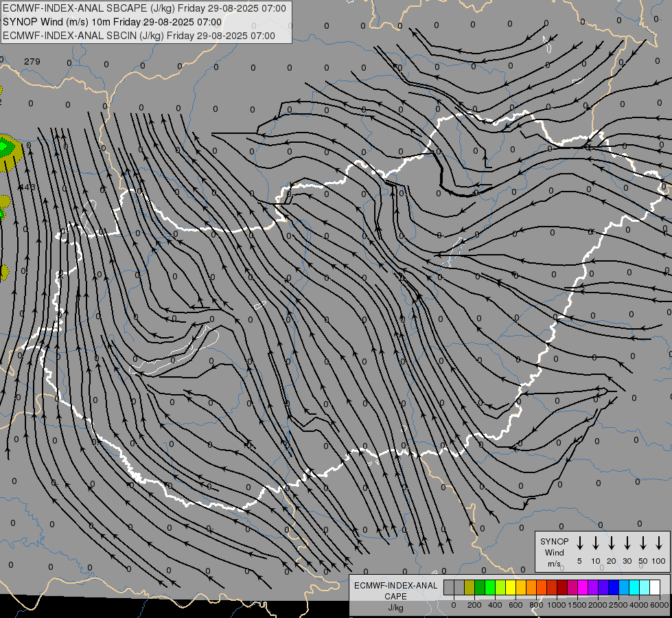This screenshot has height=618, width=672.
Task: Click the wind arrow above the 5 label
Action: click(x=579, y=542)
